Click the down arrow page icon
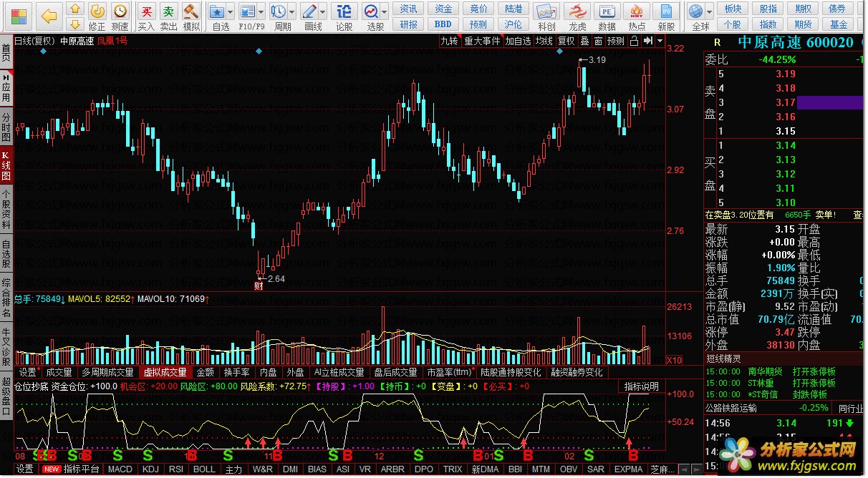Screen dimensions: 868x478 tap(74, 26)
